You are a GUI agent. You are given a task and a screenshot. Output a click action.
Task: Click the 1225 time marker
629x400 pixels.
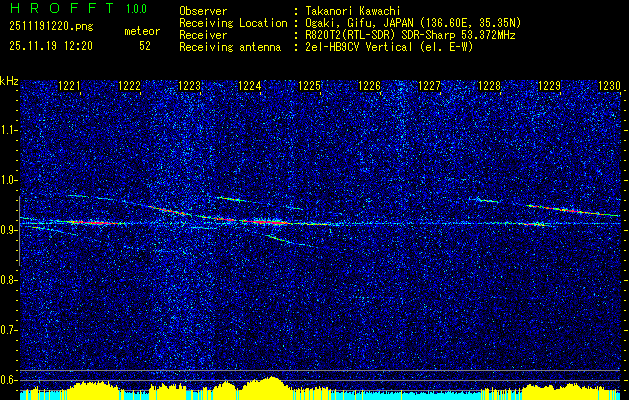[x=310, y=86]
